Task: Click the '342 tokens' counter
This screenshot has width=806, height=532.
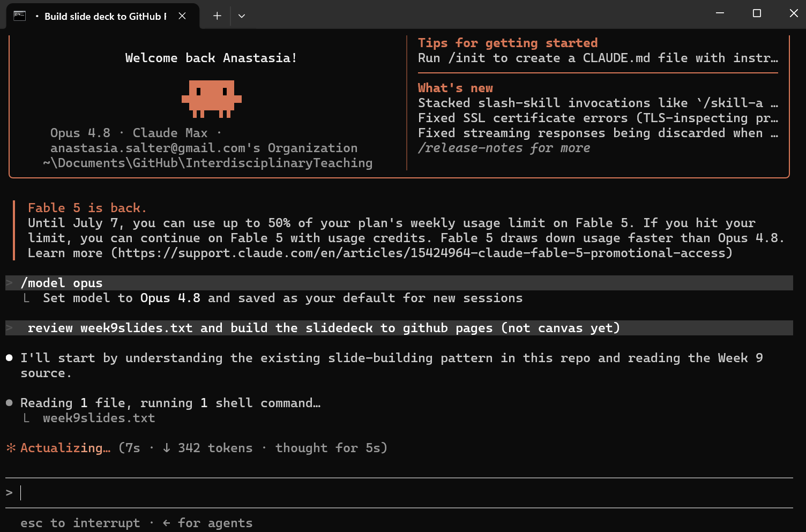Action: (215, 448)
